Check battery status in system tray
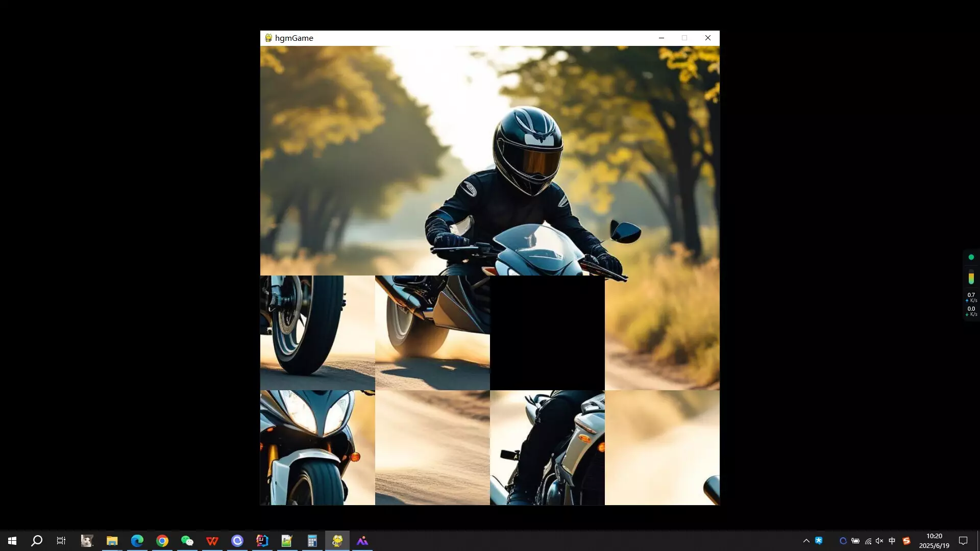980x551 pixels. [855, 541]
